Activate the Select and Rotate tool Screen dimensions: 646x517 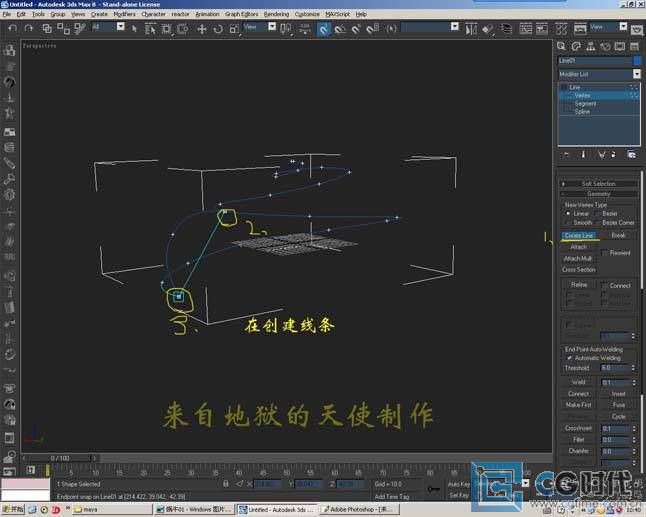[x=218, y=29]
